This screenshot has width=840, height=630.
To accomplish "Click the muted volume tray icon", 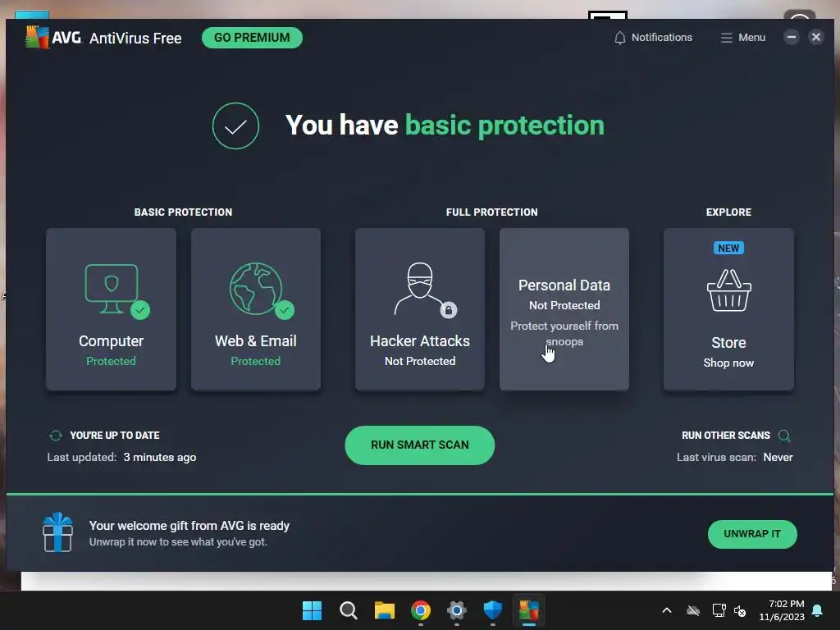I will pos(740,610).
